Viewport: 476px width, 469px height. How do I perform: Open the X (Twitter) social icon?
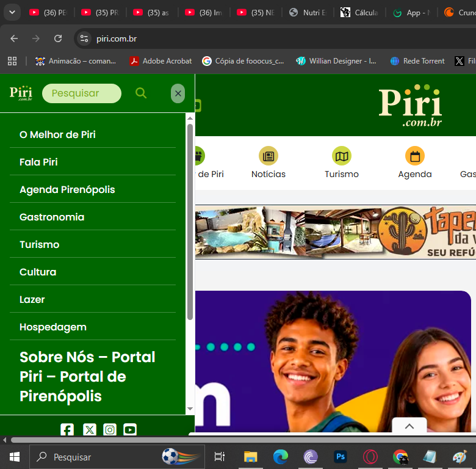click(90, 429)
